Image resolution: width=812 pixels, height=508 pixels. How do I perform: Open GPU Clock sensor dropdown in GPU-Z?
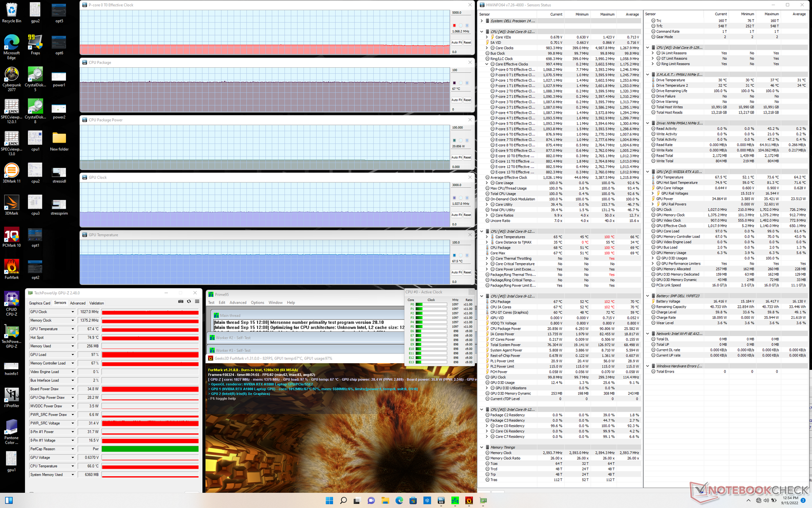[73, 312]
